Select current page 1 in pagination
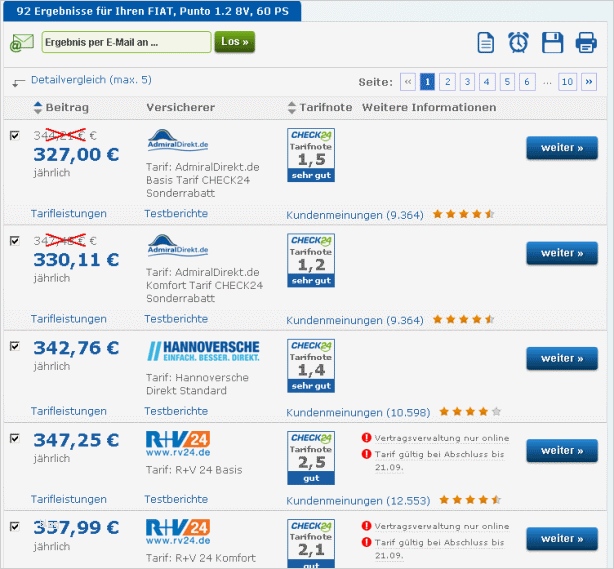This screenshot has width=614, height=569. [x=427, y=82]
